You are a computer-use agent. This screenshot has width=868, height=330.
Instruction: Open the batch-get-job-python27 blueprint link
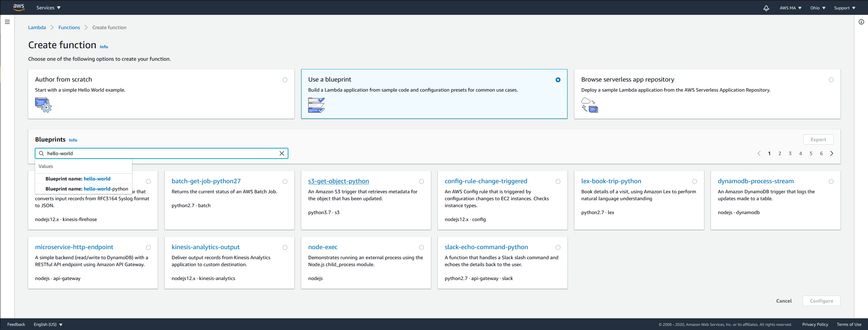(206, 181)
